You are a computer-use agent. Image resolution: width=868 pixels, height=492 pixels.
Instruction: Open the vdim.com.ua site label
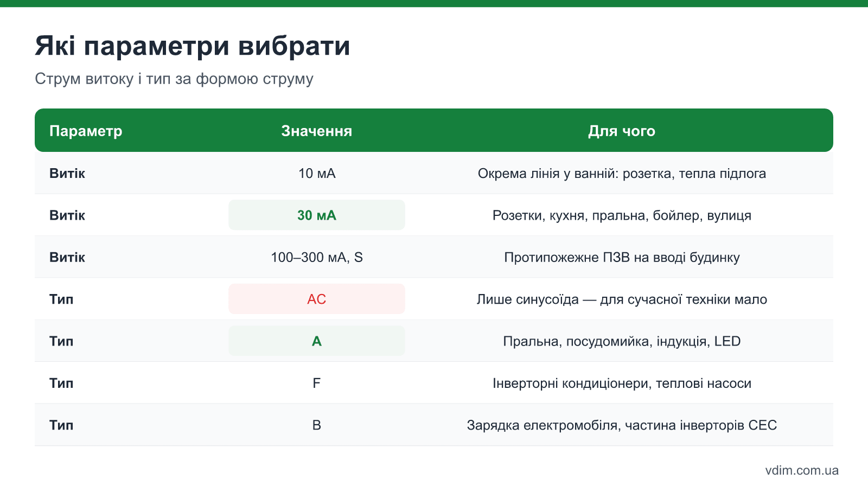(802, 470)
